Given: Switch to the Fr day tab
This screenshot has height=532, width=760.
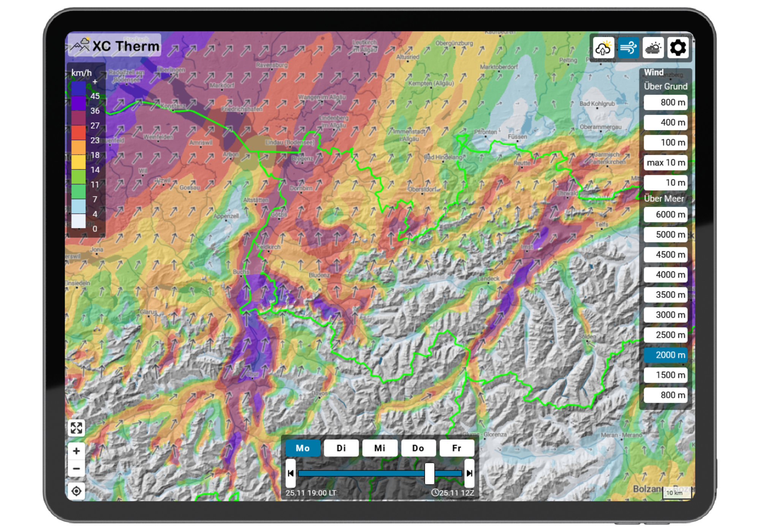Looking at the screenshot, I should 457,448.
